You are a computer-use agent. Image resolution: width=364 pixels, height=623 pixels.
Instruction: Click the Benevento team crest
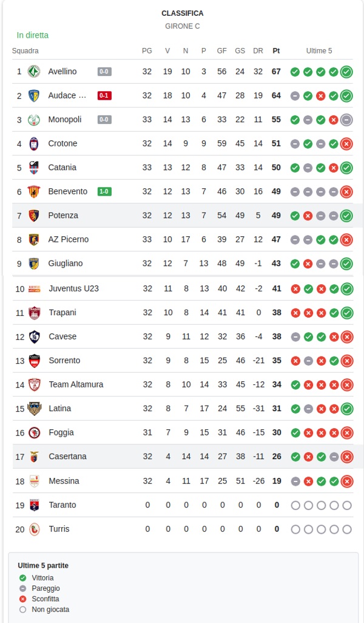pyautogui.click(x=34, y=191)
